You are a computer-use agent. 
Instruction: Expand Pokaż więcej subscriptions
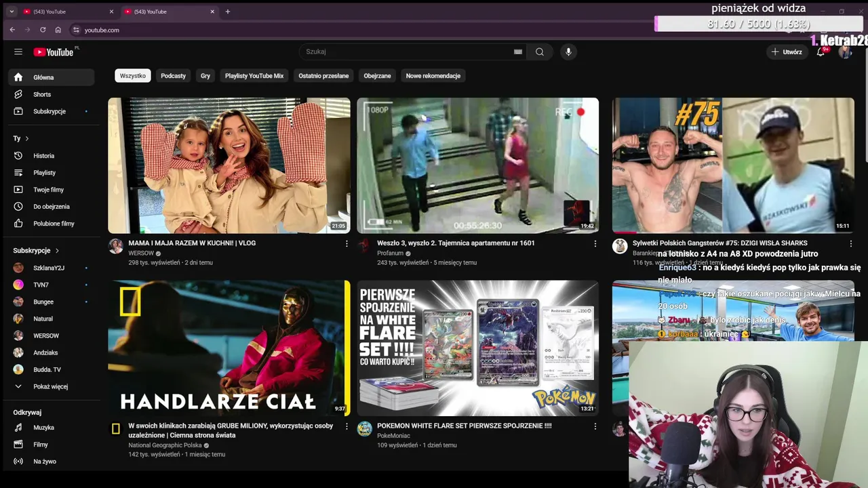51,386
